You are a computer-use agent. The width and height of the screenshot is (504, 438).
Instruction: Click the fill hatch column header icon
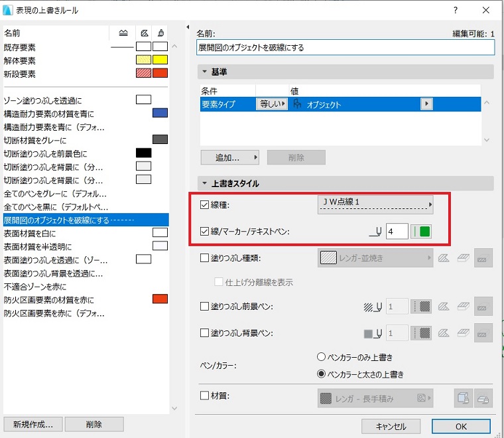coord(145,33)
